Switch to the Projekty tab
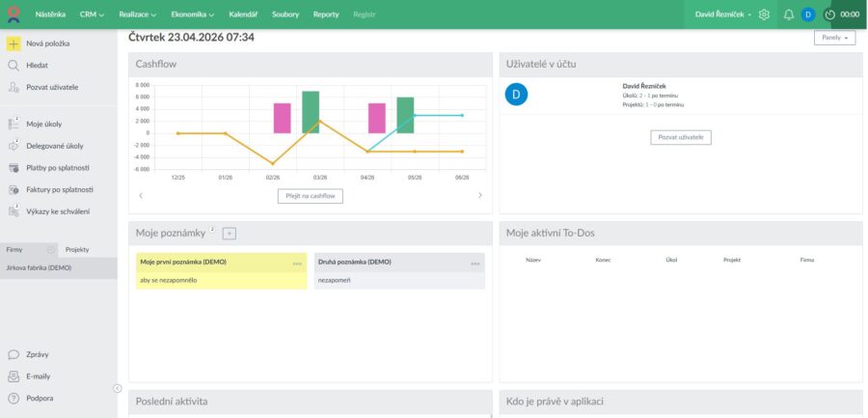Image resolution: width=868 pixels, height=418 pixels. [x=77, y=250]
